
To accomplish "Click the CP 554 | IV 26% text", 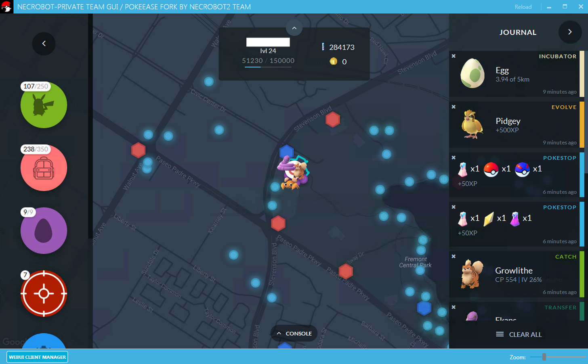I will pos(519,280).
